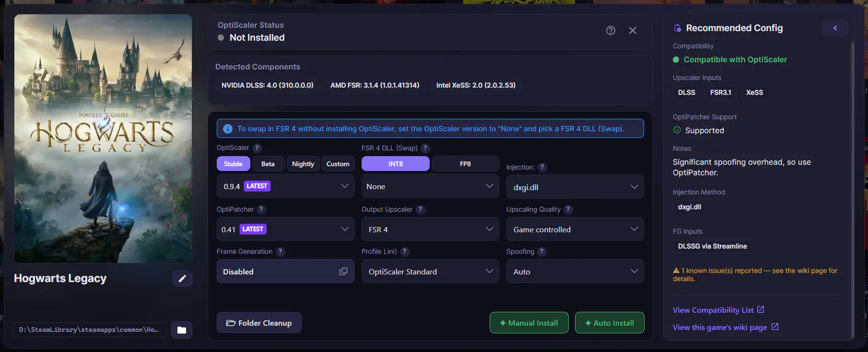
Task: Open external link icon beside Compatibility List
Action: (761, 309)
